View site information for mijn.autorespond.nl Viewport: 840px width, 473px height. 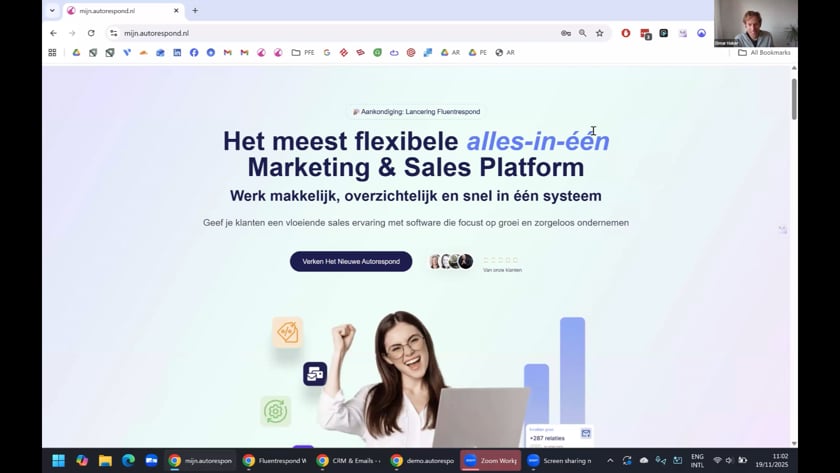pos(114,33)
